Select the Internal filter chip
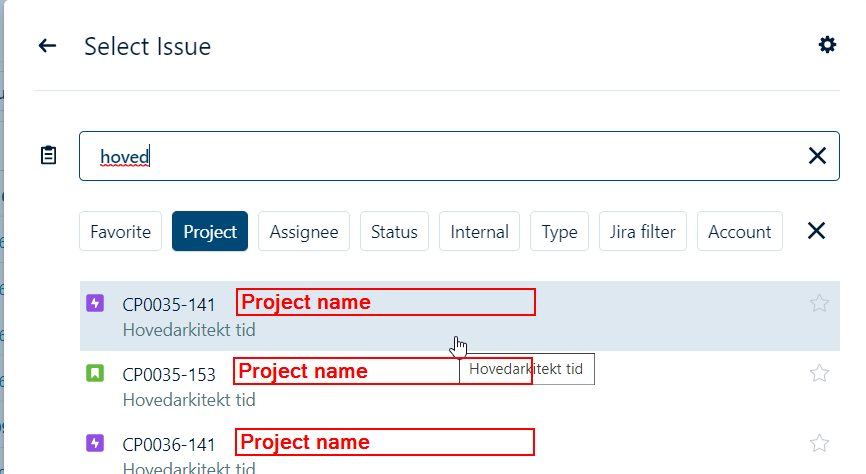 (x=479, y=232)
